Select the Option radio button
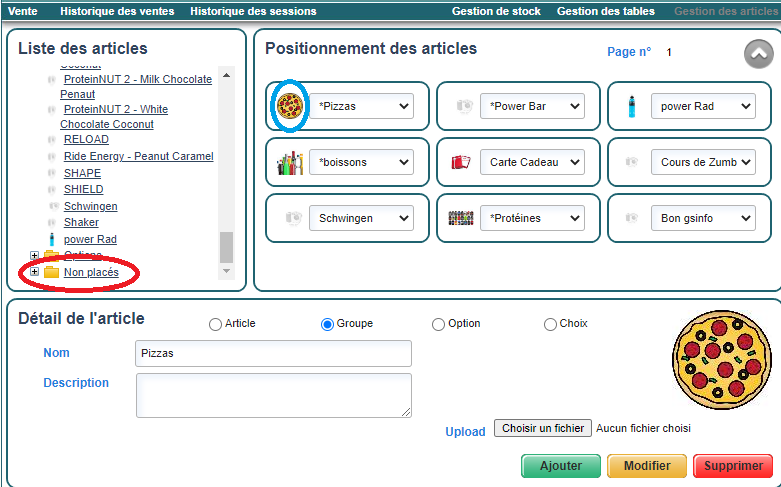Screen dimensions: 781x487 click(438, 324)
